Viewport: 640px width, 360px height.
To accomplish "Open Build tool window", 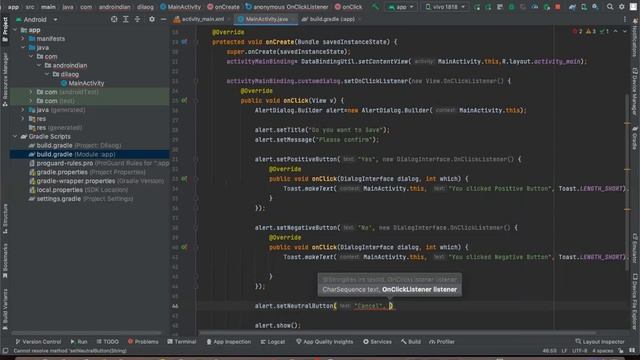I will click(411, 342).
